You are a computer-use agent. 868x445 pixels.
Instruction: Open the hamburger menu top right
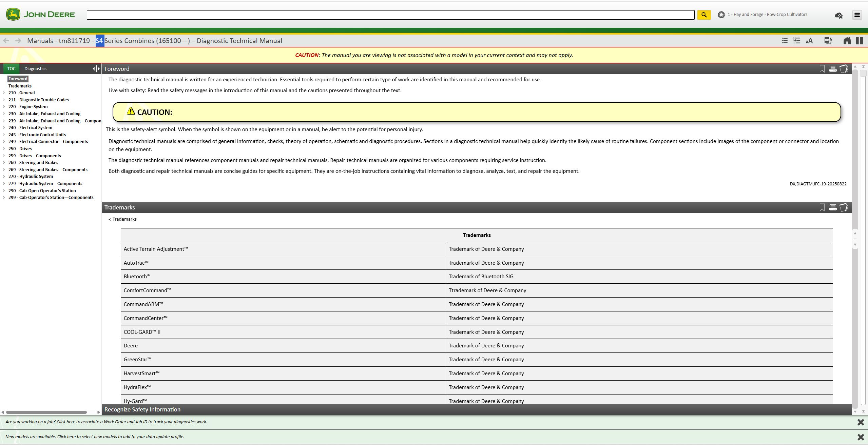tap(857, 15)
